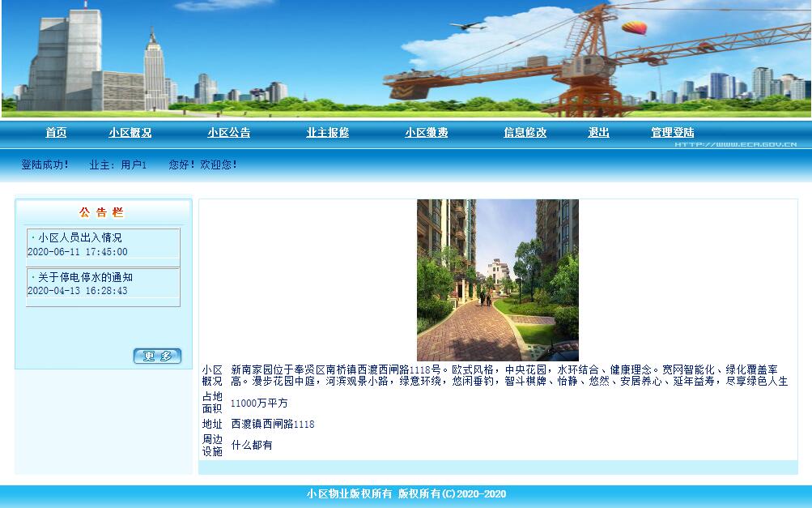This screenshot has width=812, height=508.
Task: Open the 首页 home menu link
Action: [56, 133]
